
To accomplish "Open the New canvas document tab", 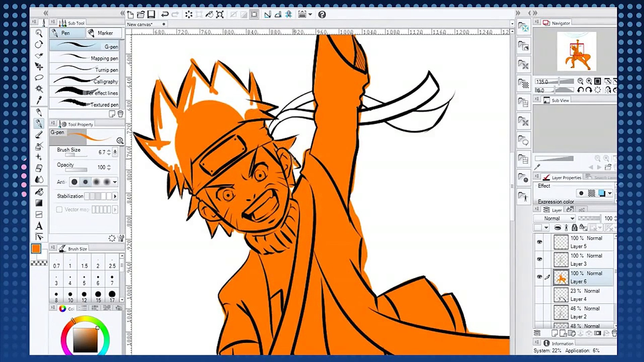I will pos(140,24).
